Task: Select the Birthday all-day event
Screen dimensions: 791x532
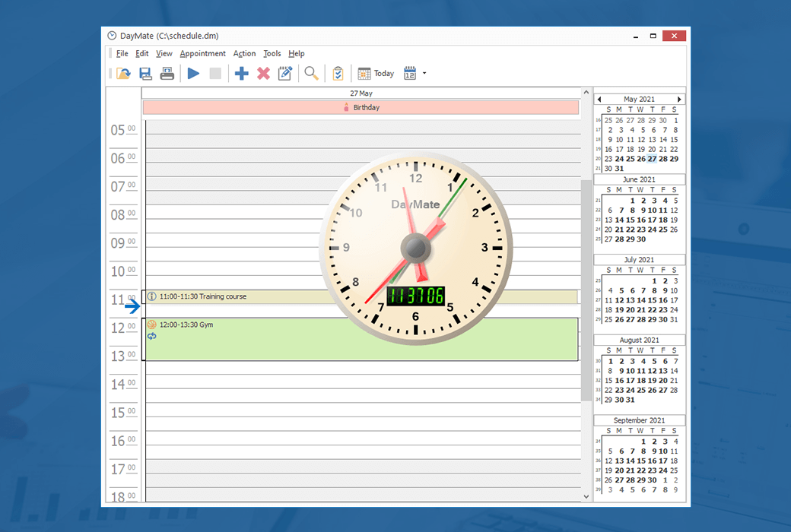Action: pos(361,107)
